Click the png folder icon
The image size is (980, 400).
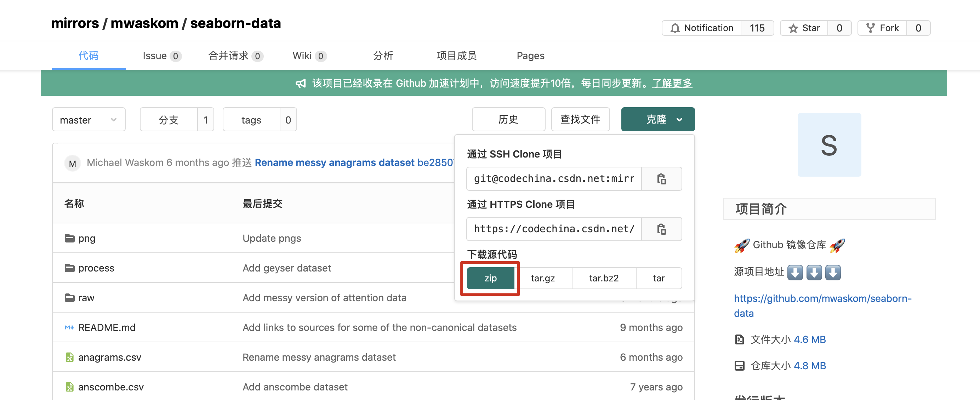point(70,238)
